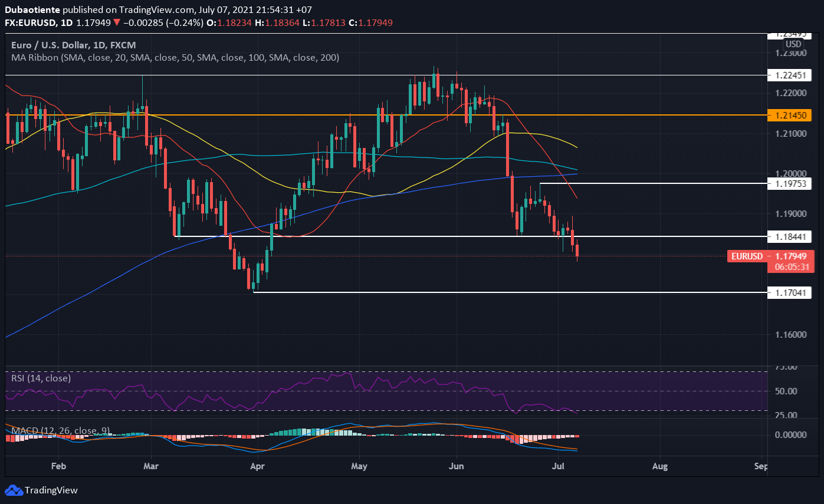Viewport: 824px width, 504px height.
Task: Click the RSI (14, close) legend
Action: pos(41,378)
